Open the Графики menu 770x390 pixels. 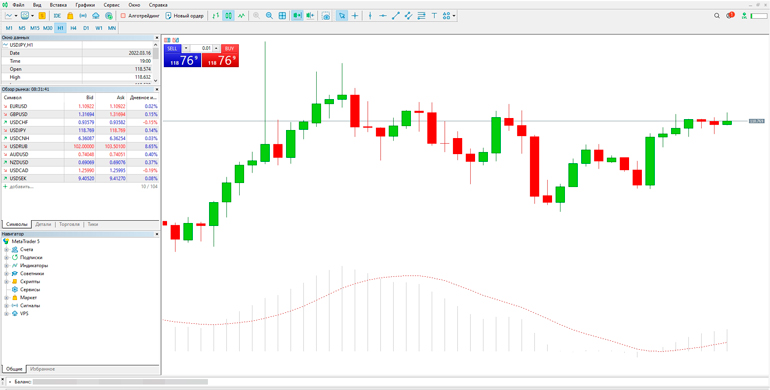85,4
